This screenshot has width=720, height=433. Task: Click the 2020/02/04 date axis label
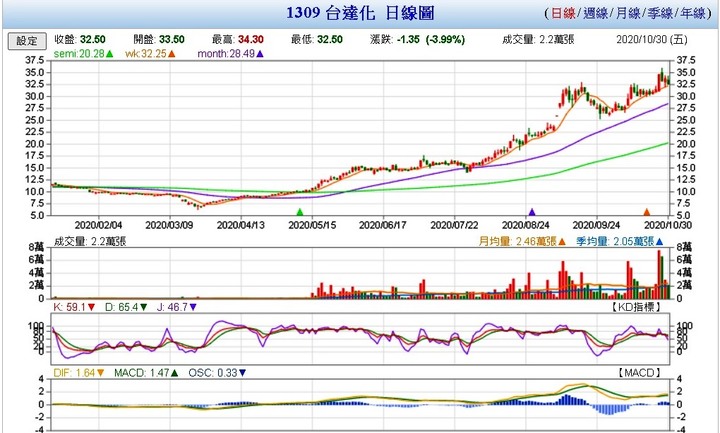[98, 225]
